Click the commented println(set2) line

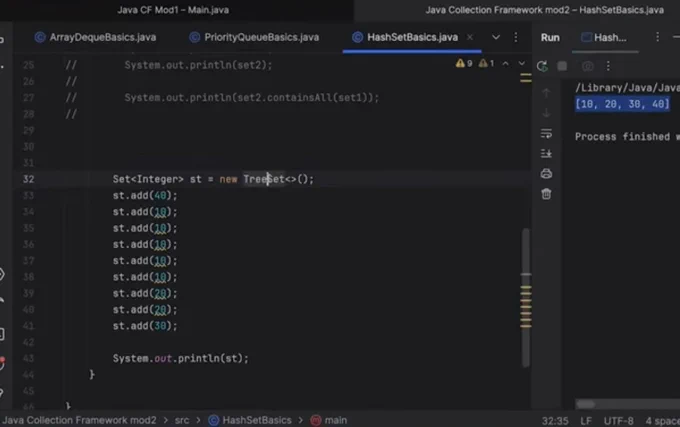198,65
